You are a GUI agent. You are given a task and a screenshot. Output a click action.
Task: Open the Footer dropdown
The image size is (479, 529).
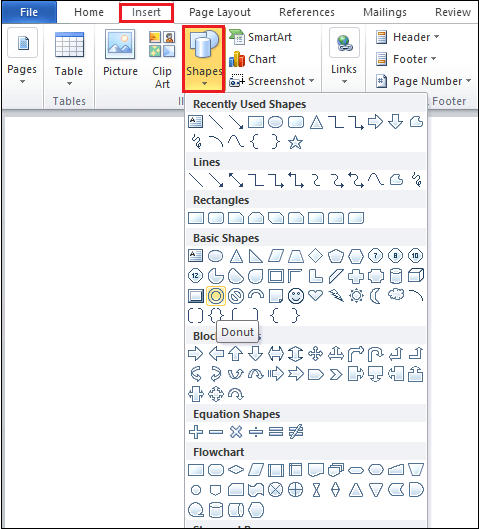pyautogui.click(x=406, y=59)
